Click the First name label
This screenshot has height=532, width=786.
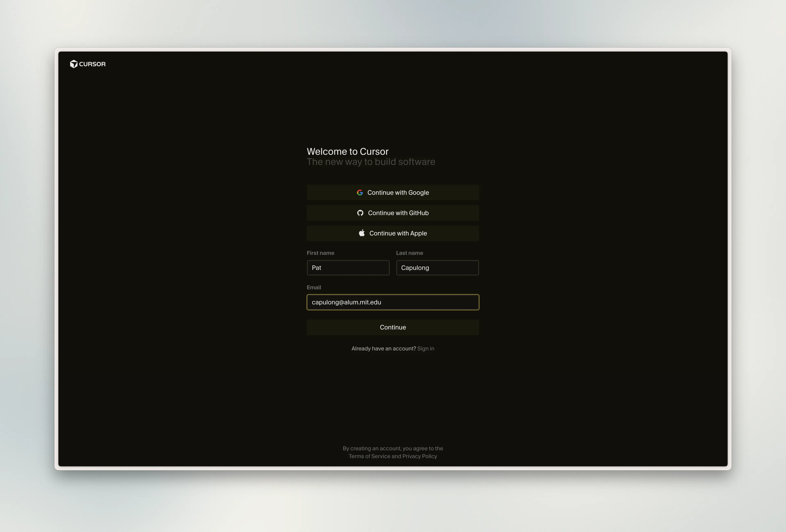pyautogui.click(x=320, y=253)
